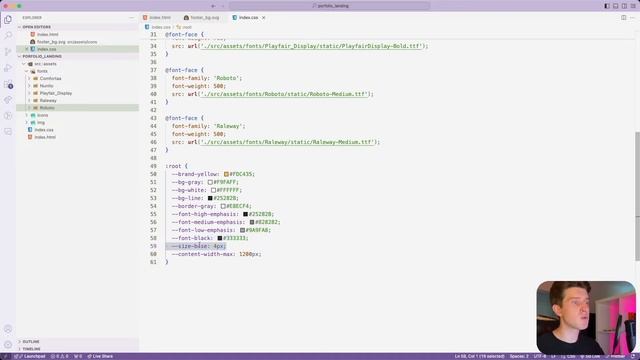The height and width of the screenshot is (360, 640).
Task: Open the customize layout icon
Action: (633, 6)
